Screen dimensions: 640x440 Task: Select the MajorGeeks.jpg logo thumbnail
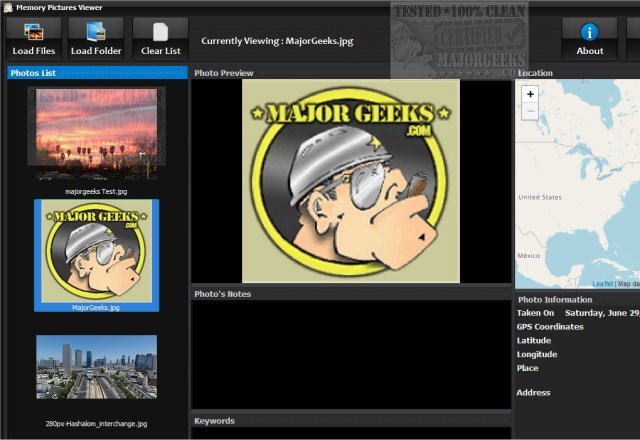coord(96,250)
